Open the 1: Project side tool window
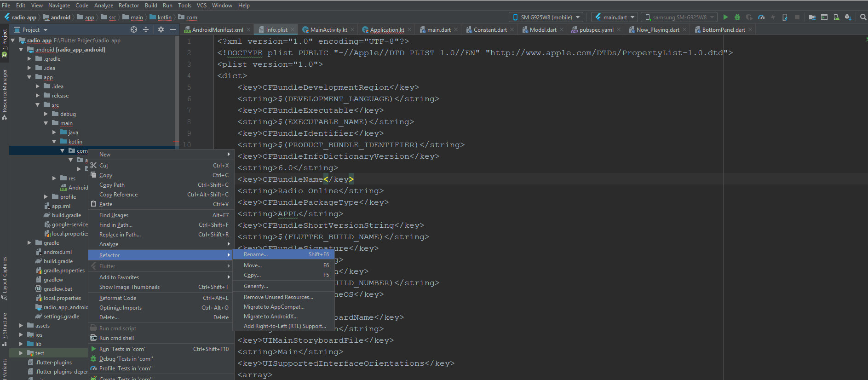 (5, 43)
